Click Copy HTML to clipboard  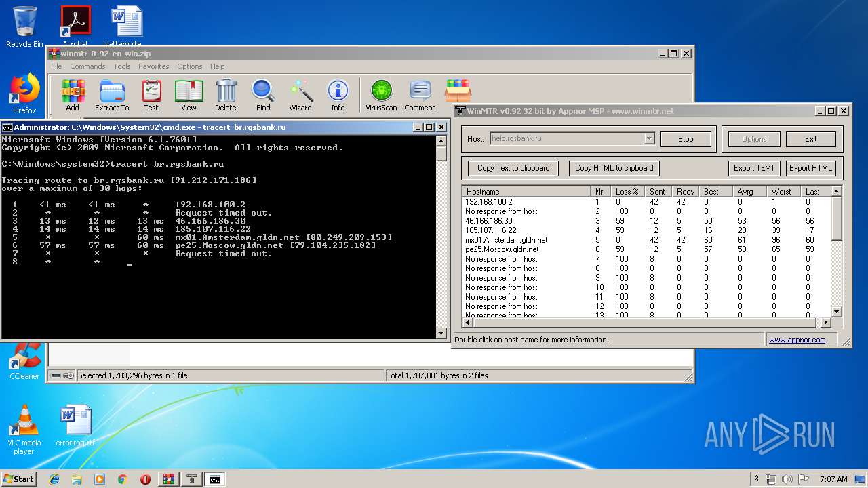click(x=614, y=168)
